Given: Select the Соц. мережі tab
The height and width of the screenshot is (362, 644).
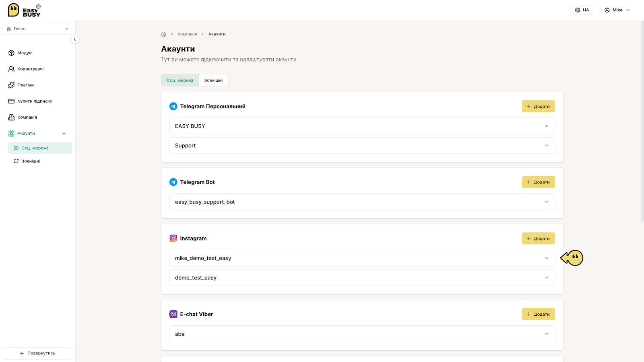Looking at the screenshot, I should 180,80.
